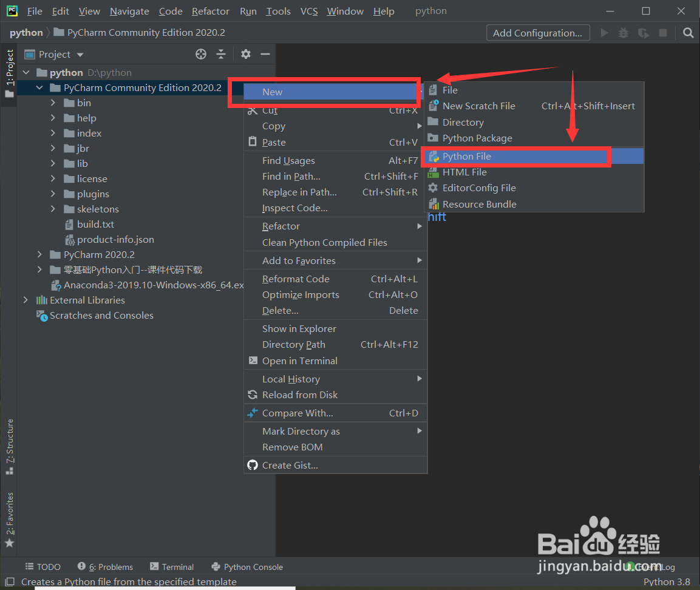Click the Python 3.8 interpreter status
Screen dimensions: 700x590
click(x=667, y=582)
